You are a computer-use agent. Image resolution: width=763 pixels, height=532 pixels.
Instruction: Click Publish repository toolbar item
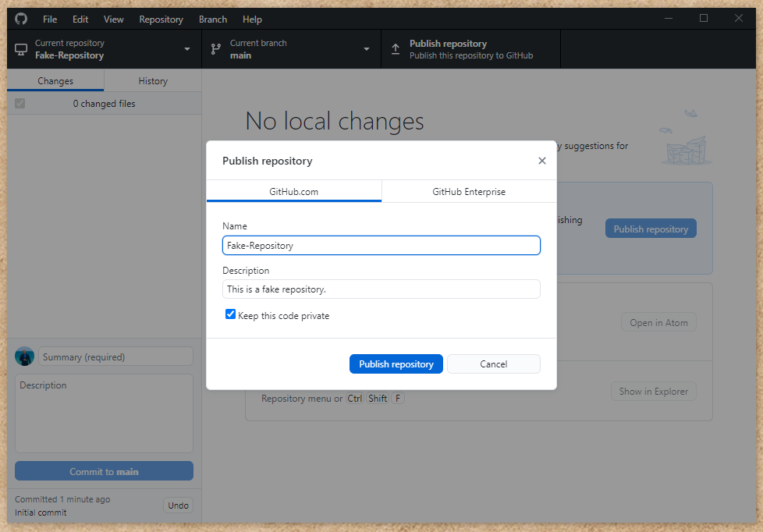click(x=471, y=49)
